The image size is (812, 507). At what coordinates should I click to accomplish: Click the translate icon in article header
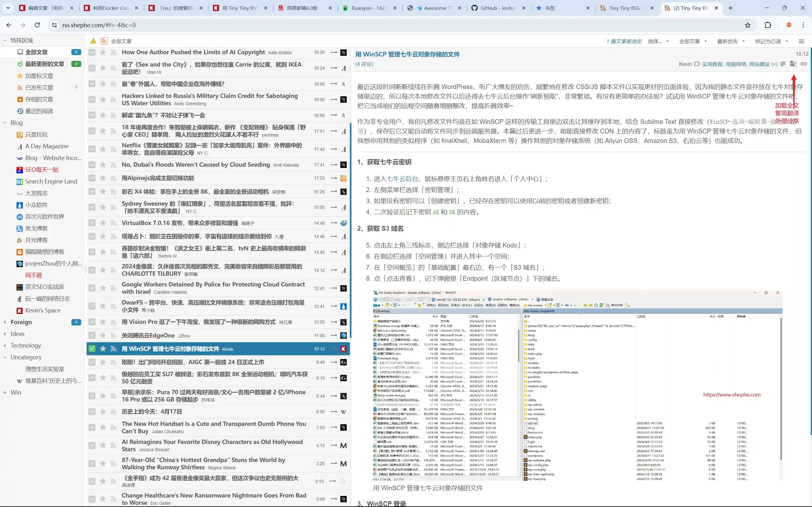[793, 64]
